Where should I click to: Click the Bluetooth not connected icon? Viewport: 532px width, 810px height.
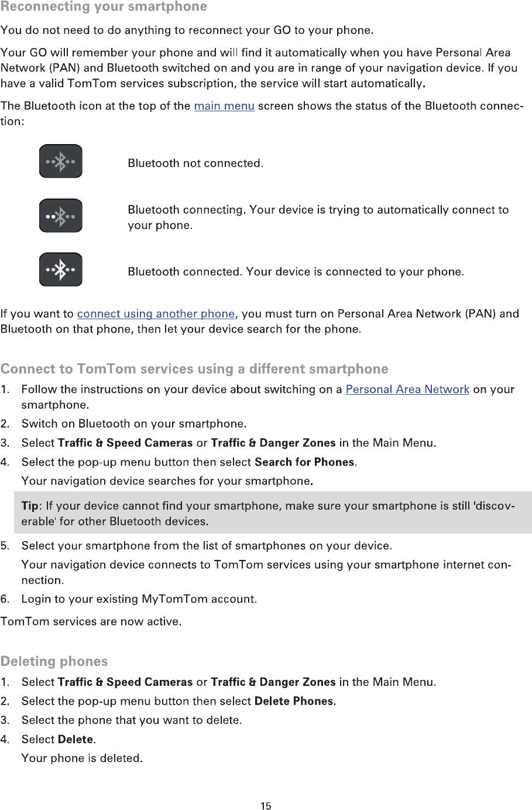click(61, 161)
